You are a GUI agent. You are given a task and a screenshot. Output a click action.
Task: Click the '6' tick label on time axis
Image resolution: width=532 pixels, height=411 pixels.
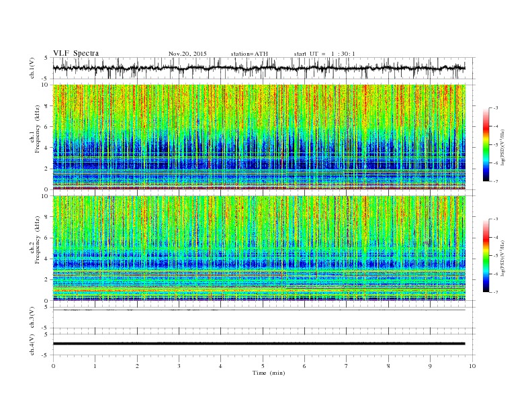coord(304,366)
